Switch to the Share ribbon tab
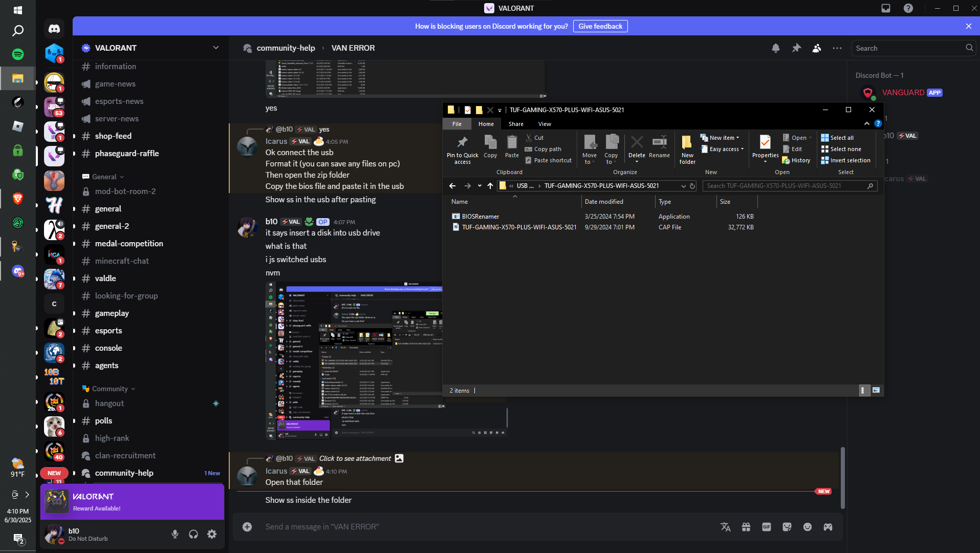Screen dimensions: 980x553 (516, 124)
